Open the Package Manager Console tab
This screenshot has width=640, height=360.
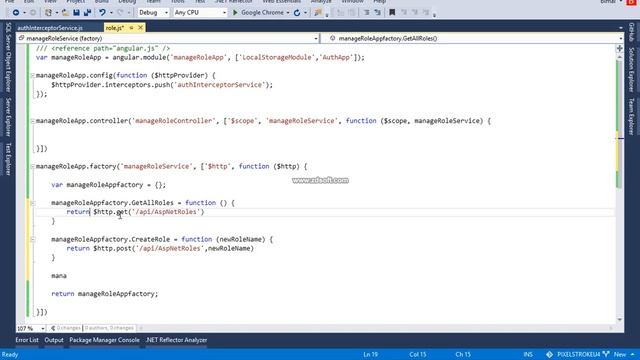pyautogui.click(x=104, y=340)
